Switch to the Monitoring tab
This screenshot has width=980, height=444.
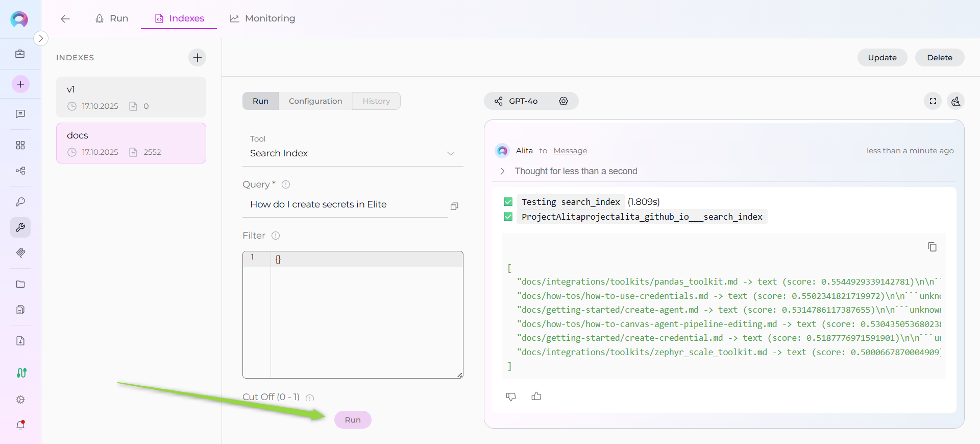pos(262,18)
